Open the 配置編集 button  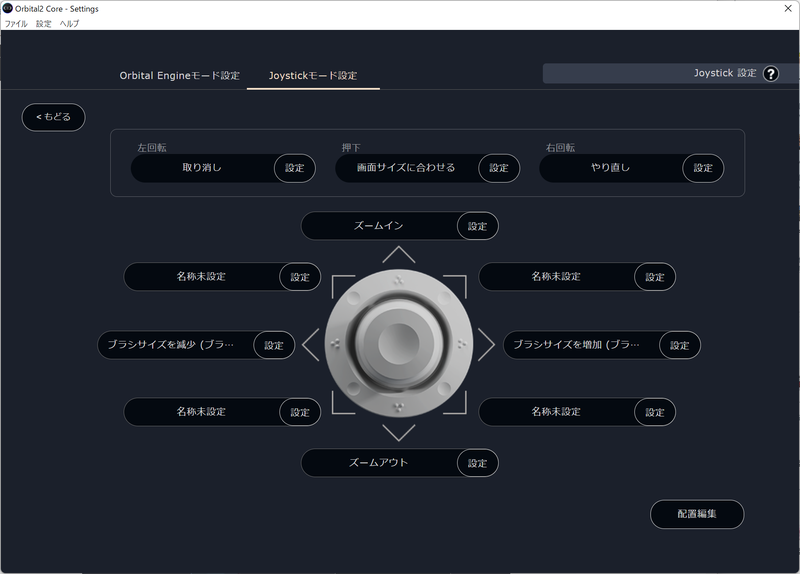[x=697, y=514]
